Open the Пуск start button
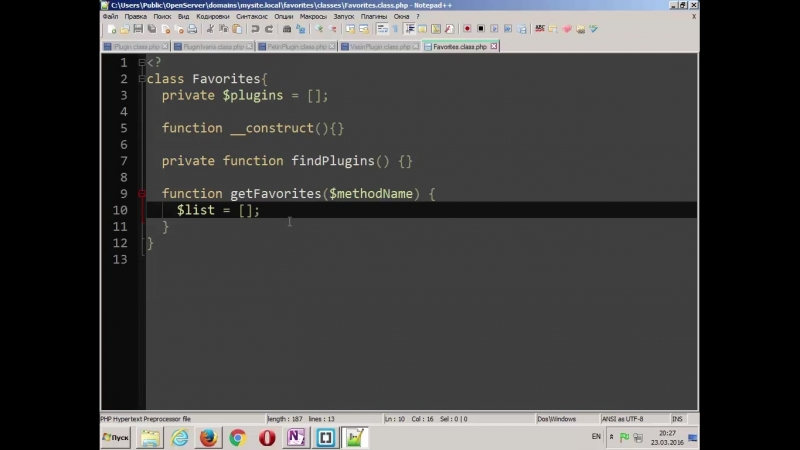Screen dimensions: 800x450 116,437
